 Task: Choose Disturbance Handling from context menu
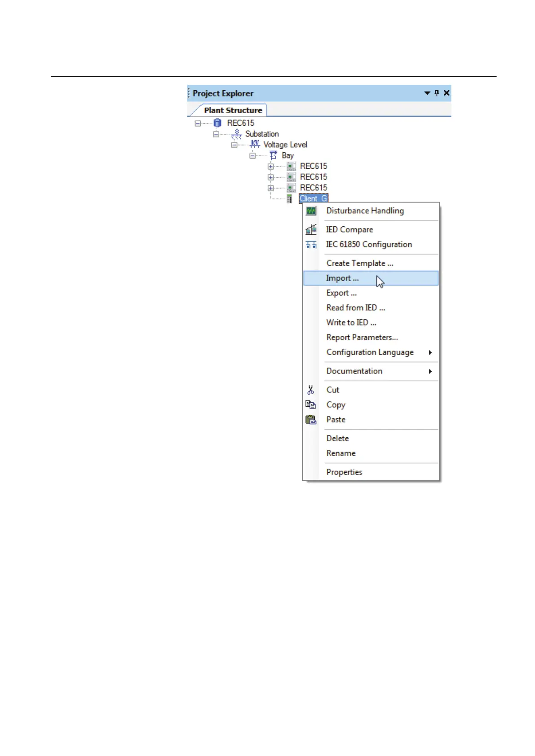(x=371, y=211)
